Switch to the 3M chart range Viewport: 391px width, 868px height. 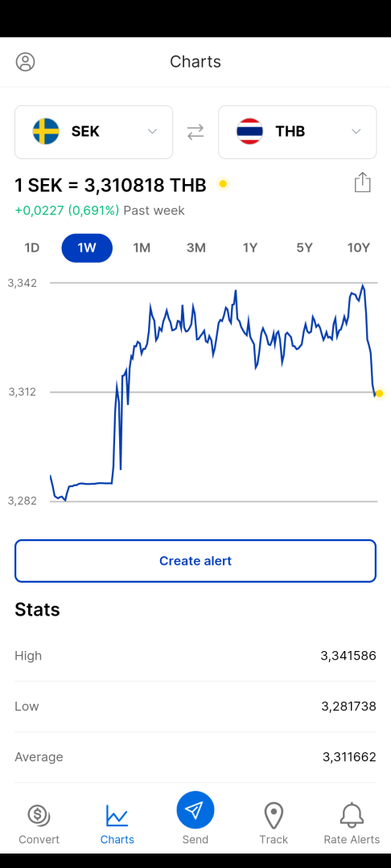tap(196, 248)
